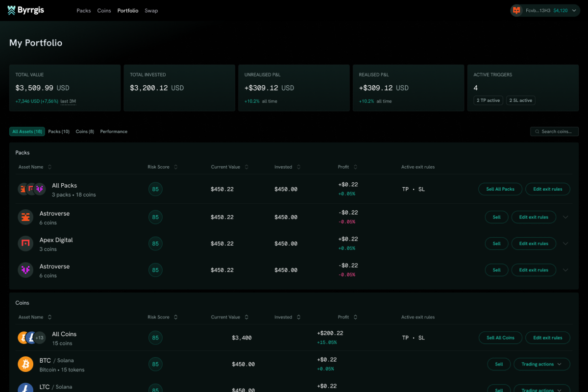Expand the Apex Digital pack row
The image size is (588, 392).
coord(565,244)
